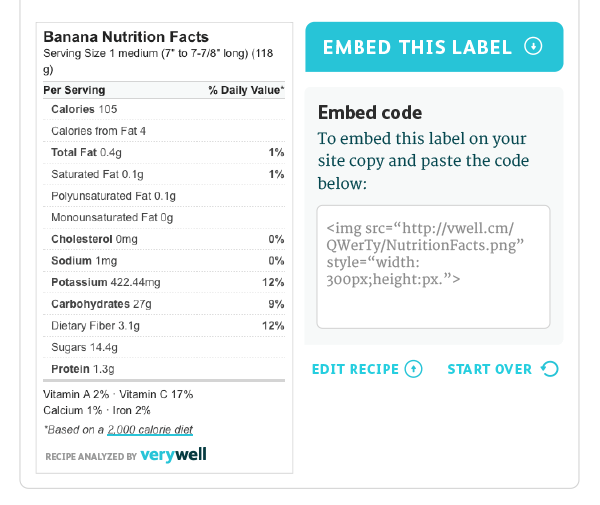Screen dimensions: 600x505
Task: Select the Calories 105 row
Action: coord(164,109)
